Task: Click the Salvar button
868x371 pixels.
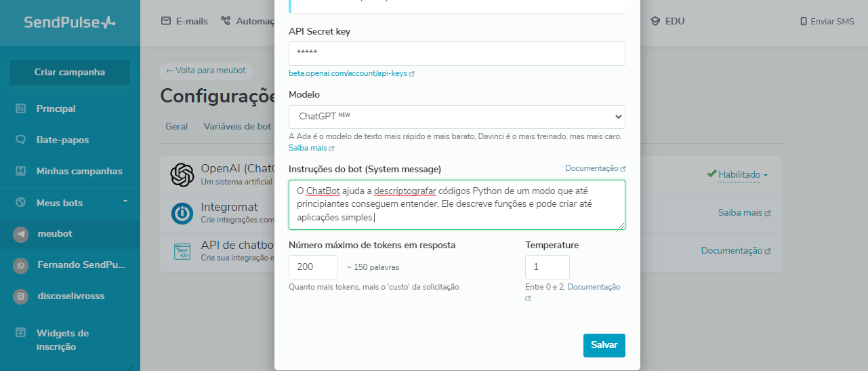Action: point(604,345)
